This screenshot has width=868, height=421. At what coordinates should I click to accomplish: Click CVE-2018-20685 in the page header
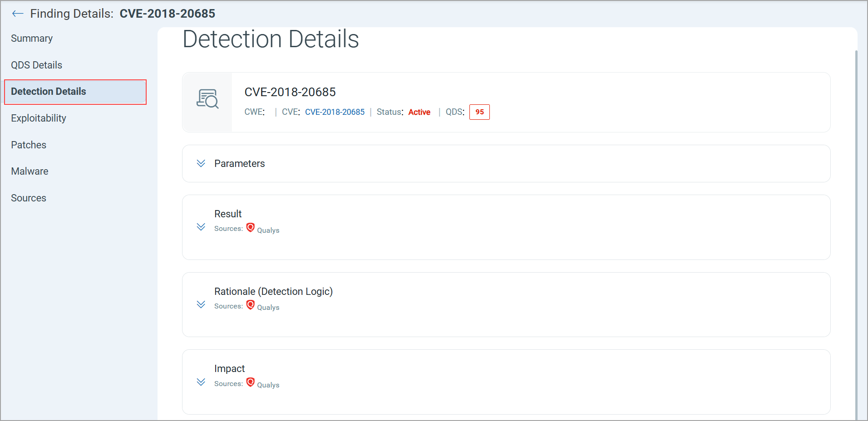click(168, 14)
